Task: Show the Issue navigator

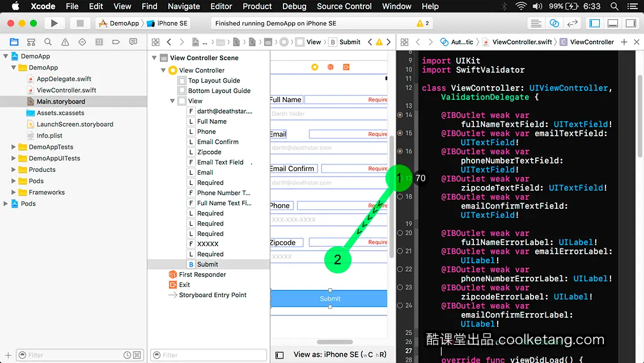Action: click(65, 42)
